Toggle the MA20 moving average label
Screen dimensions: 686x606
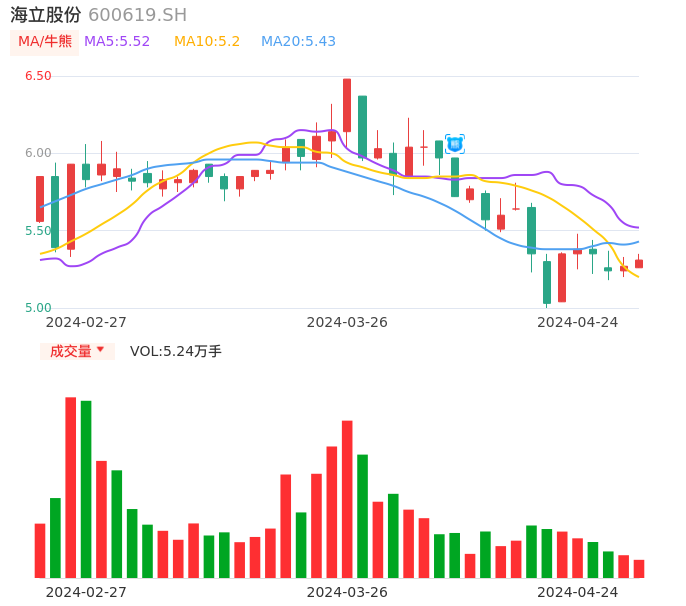(298, 42)
